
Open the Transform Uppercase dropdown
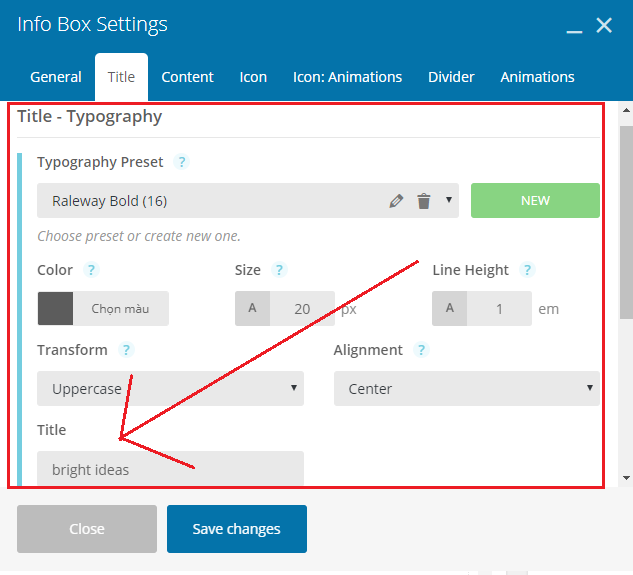(170, 388)
